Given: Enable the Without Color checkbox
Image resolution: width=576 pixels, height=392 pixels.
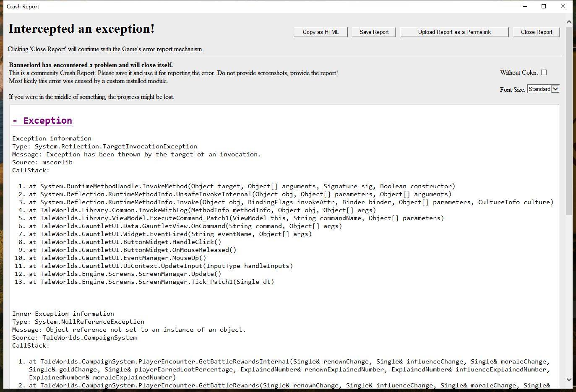Looking at the screenshot, I should [x=544, y=72].
